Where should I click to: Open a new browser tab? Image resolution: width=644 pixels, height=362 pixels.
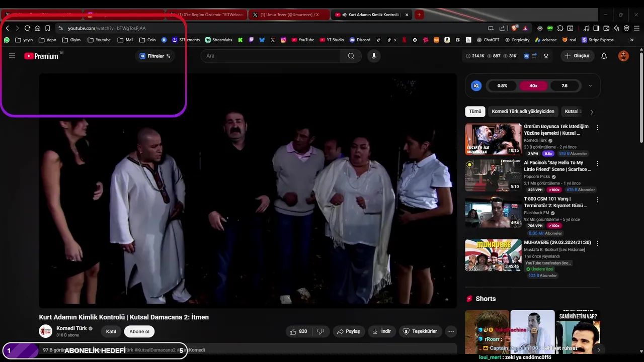(419, 15)
